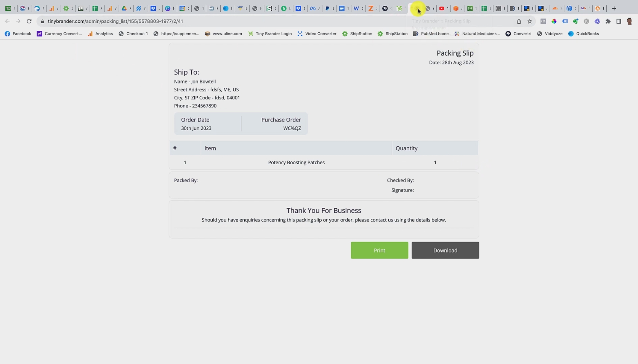Click the purchase order value WC%QZ
The image size is (638, 364).
292,128
